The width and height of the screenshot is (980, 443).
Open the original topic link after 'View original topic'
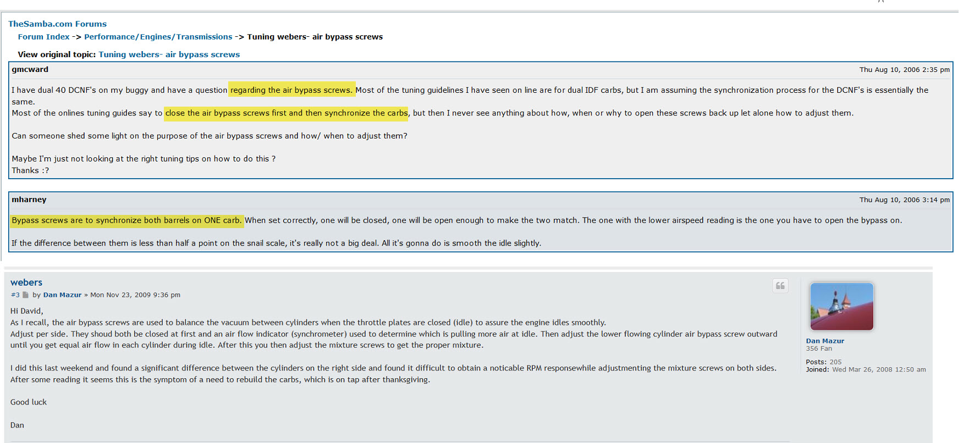coord(169,54)
